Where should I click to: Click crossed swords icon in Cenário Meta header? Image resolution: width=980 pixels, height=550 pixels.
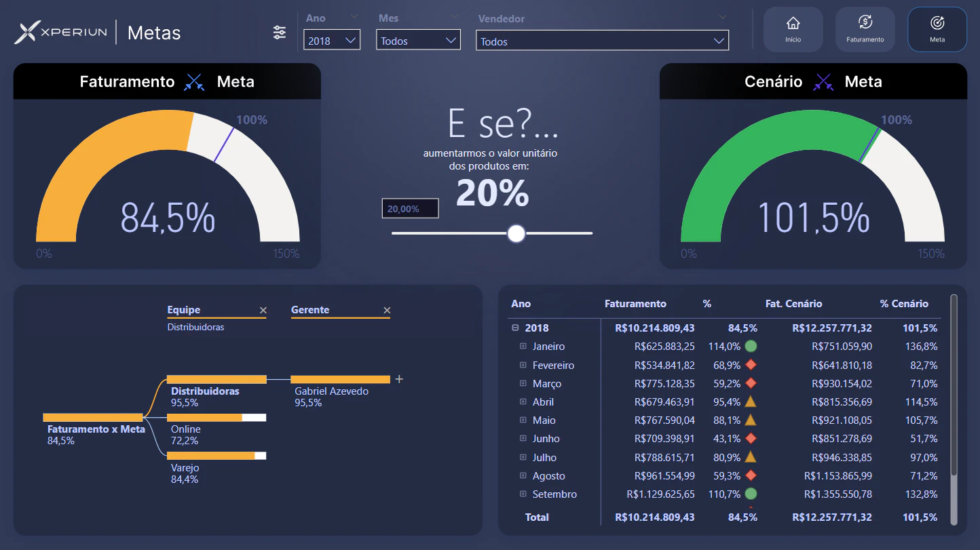[x=824, y=82]
